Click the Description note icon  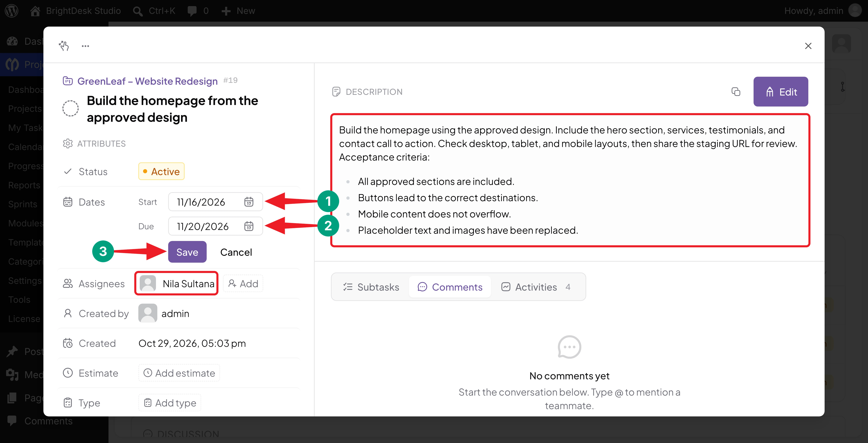pos(336,92)
